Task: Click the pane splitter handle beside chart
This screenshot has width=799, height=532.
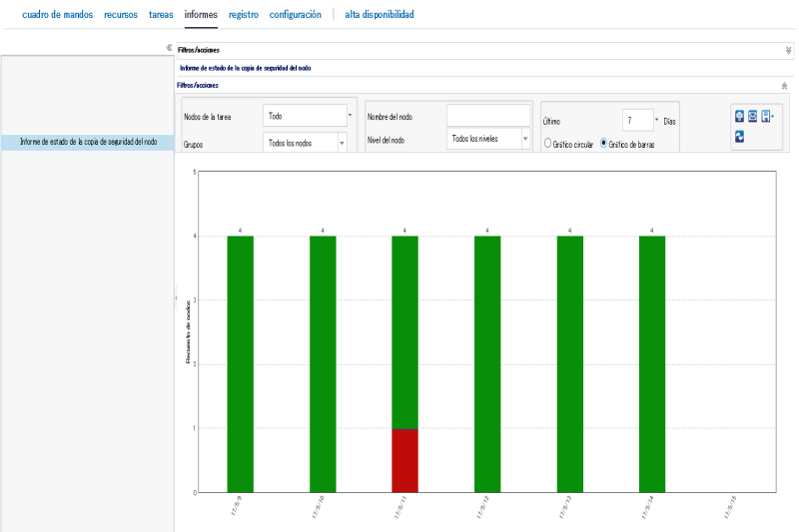Action: tap(176, 296)
